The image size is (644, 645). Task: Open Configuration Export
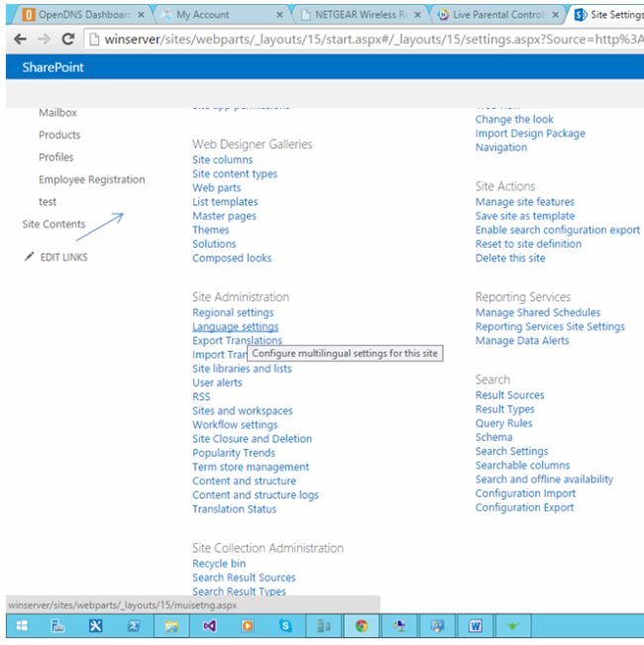(524, 507)
